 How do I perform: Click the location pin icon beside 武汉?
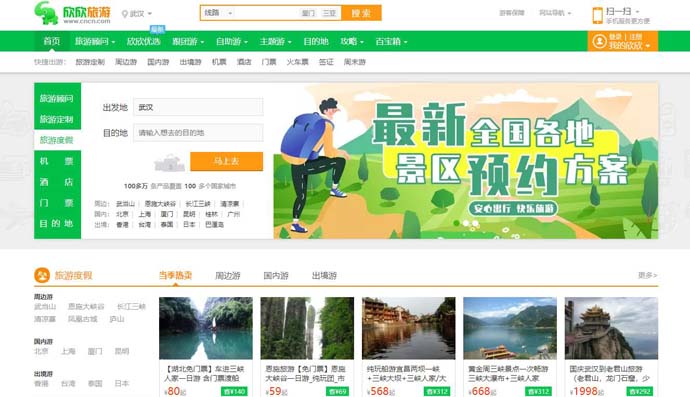click(125, 14)
